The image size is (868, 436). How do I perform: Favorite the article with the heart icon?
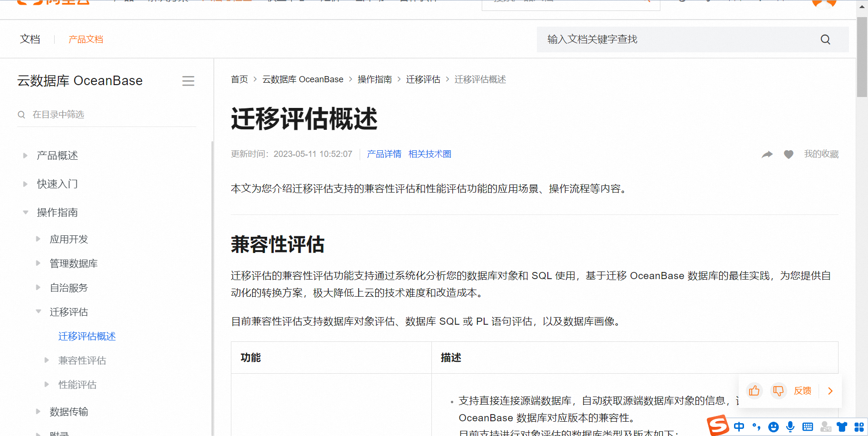coord(789,154)
